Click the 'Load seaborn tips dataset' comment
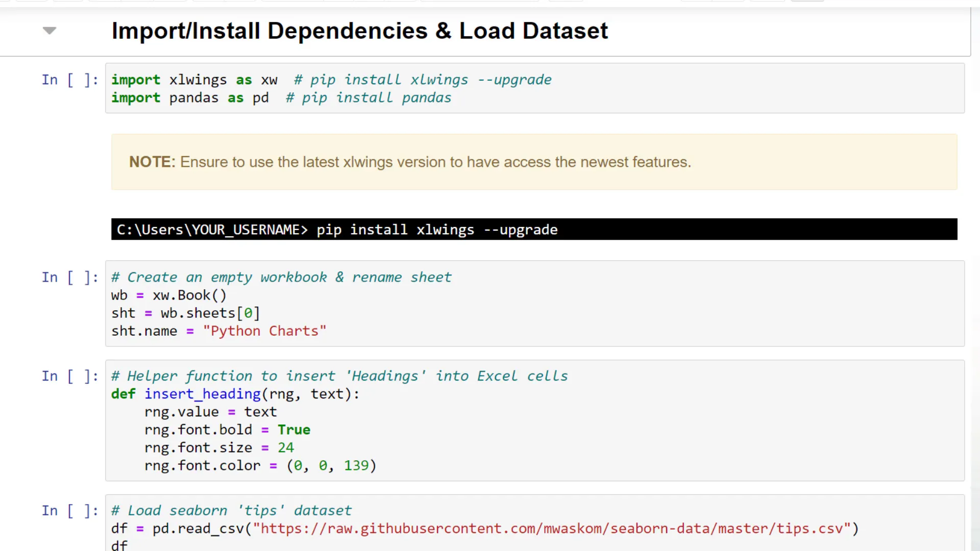Screen dimensions: 980x551 pyautogui.click(x=232, y=511)
